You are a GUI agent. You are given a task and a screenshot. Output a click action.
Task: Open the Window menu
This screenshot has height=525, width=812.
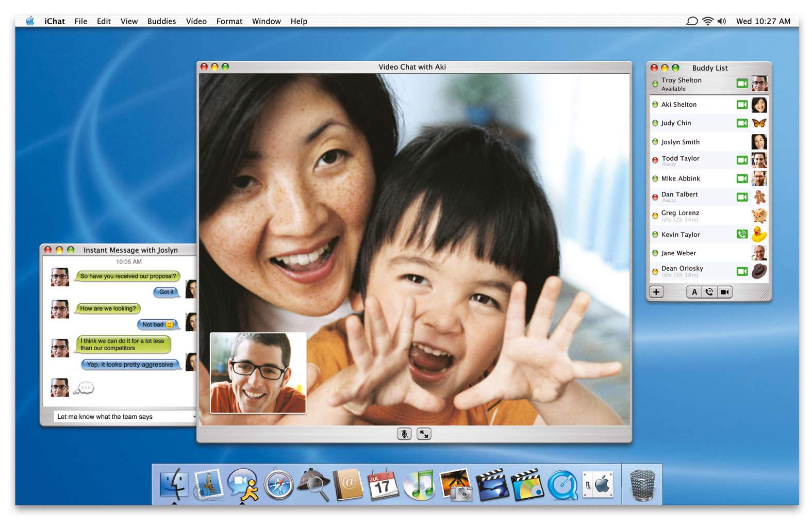click(266, 21)
